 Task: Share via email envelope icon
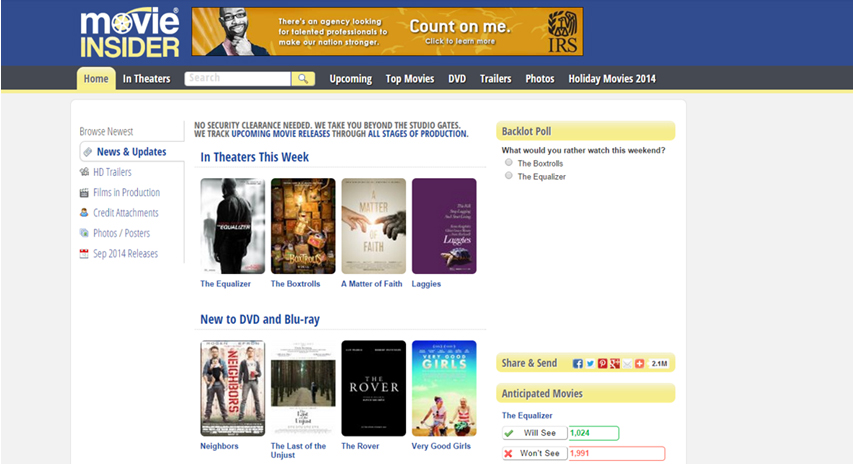coord(627,363)
